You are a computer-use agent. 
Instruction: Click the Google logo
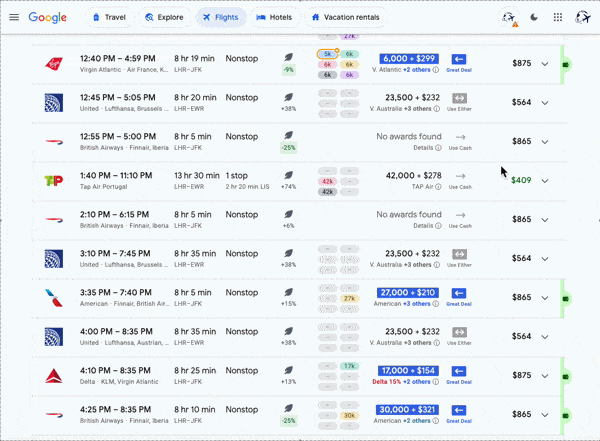(x=47, y=17)
